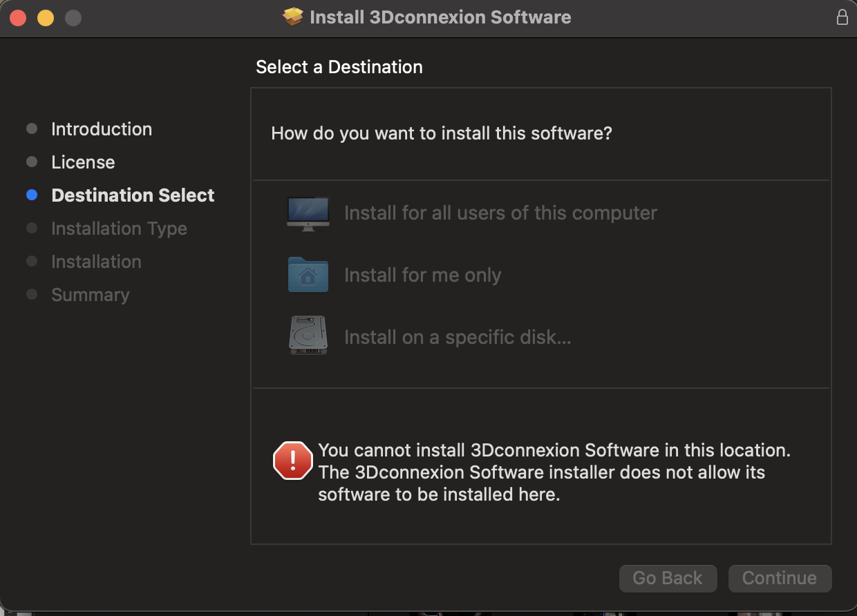Click the home folder icon
Image resolution: width=857 pixels, height=616 pixels.
tap(308, 275)
